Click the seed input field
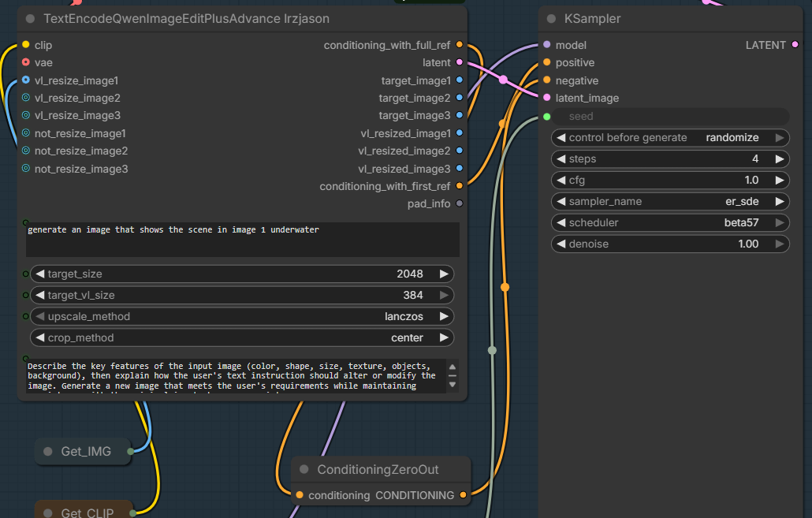Viewport: 812px width, 518px height. [x=670, y=116]
